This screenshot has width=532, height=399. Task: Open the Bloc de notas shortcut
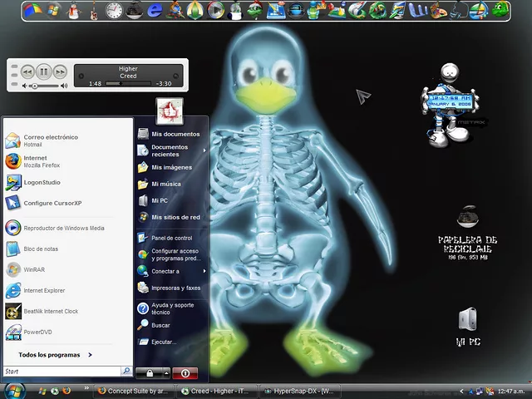pyautogui.click(x=39, y=249)
